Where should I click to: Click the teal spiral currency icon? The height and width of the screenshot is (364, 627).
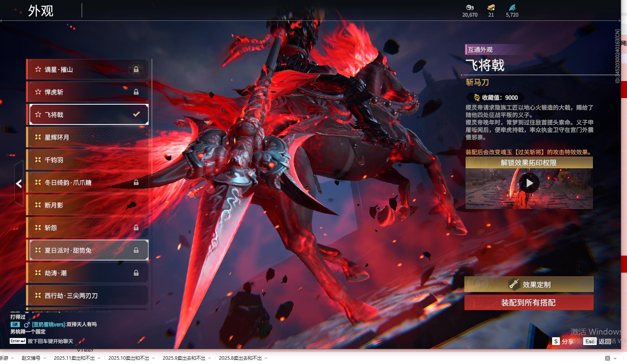512,7
